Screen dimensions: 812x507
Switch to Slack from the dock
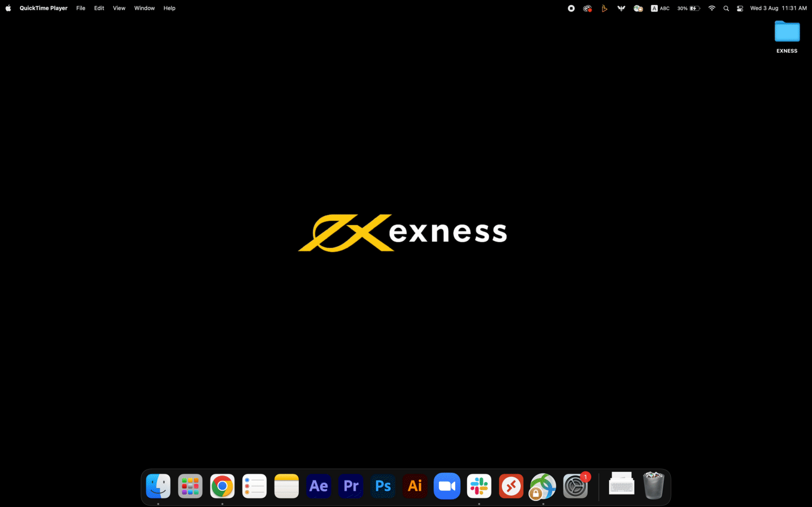click(x=479, y=486)
